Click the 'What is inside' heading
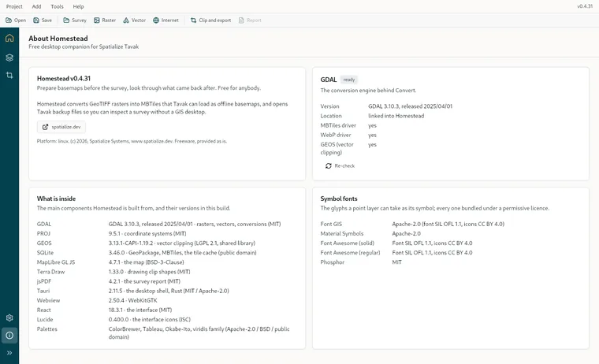 56,199
